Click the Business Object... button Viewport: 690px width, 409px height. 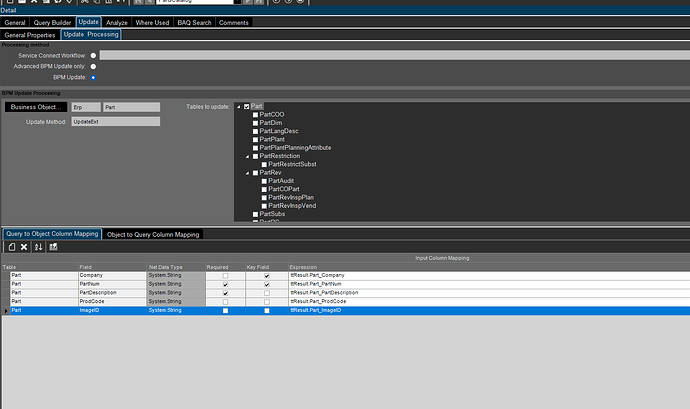pos(36,107)
